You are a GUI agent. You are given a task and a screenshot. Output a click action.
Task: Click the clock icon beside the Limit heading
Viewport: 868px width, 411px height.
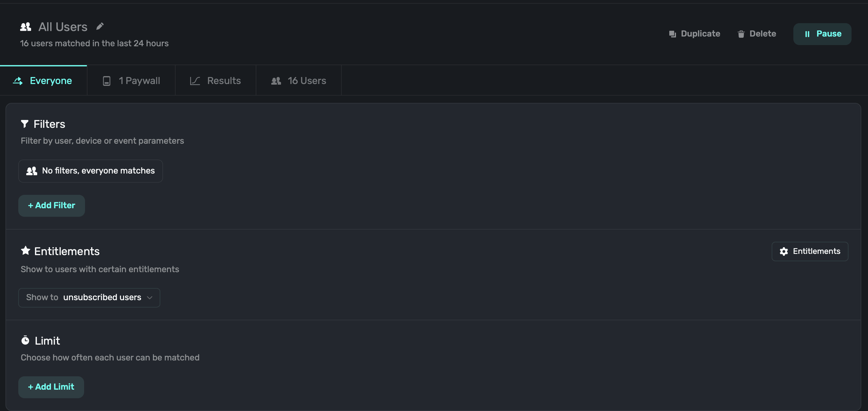[25, 340]
